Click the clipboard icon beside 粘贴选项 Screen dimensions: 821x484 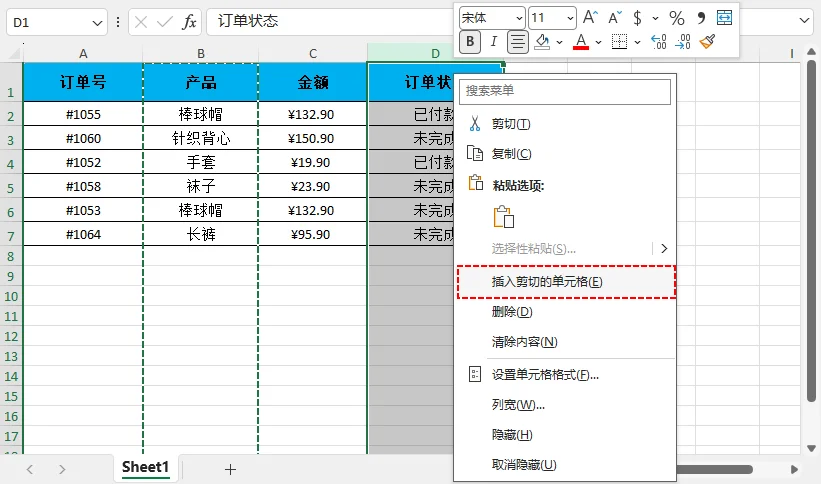coord(475,182)
